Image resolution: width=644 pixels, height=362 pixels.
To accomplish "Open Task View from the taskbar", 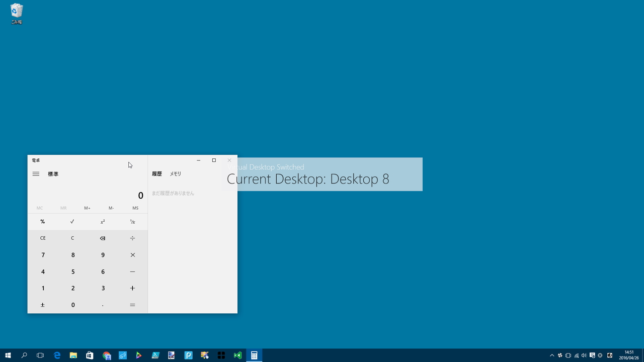I will click(40, 355).
